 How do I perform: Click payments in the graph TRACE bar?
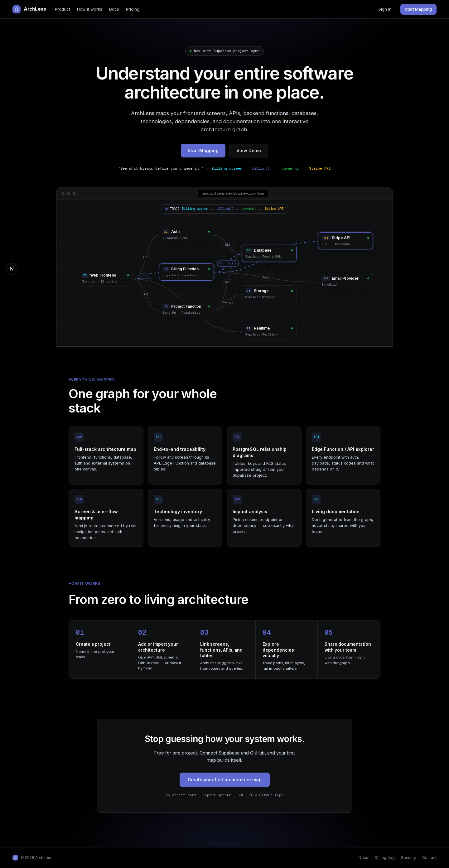pyautogui.click(x=249, y=209)
